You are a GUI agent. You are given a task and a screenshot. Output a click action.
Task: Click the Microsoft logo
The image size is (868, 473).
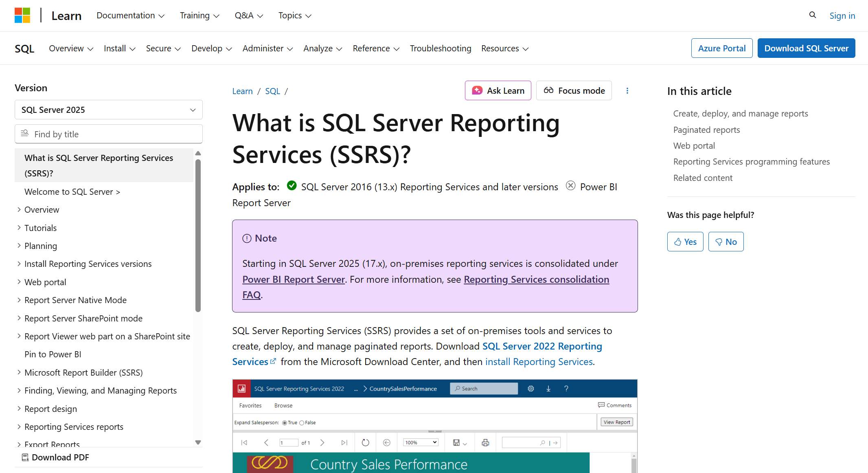23,15
